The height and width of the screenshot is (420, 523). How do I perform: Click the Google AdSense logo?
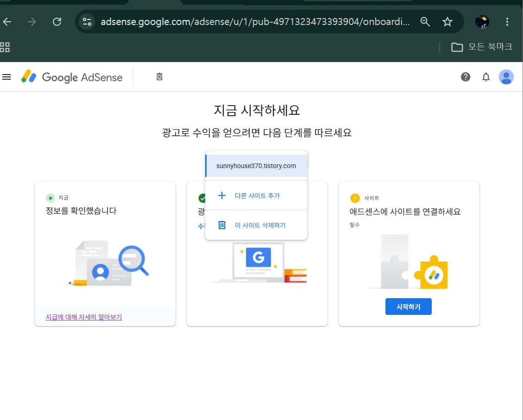[72, 77]
